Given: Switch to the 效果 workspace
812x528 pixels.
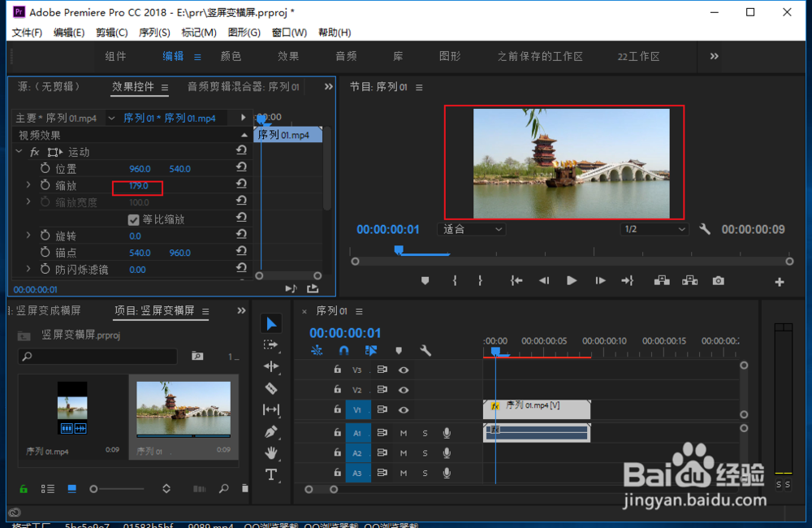Looking at the screenshot, I should [288, 56].
